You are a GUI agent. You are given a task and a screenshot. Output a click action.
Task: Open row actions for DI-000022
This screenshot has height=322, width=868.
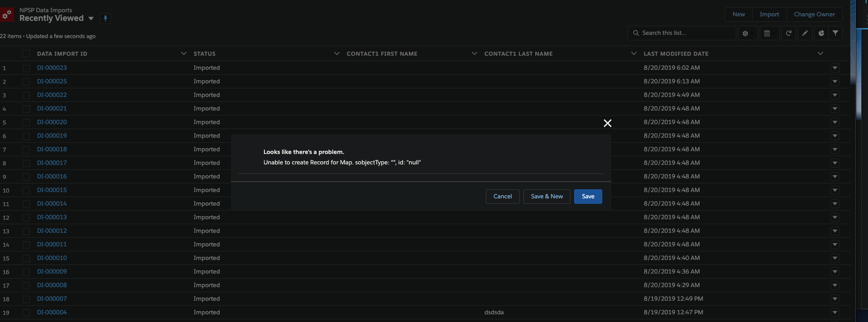coord(835,95)
